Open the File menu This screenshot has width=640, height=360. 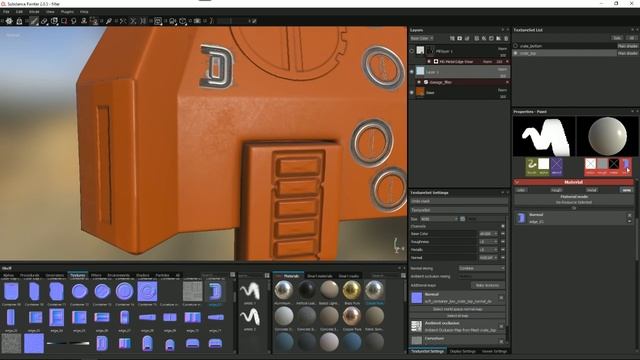(6, 12)
